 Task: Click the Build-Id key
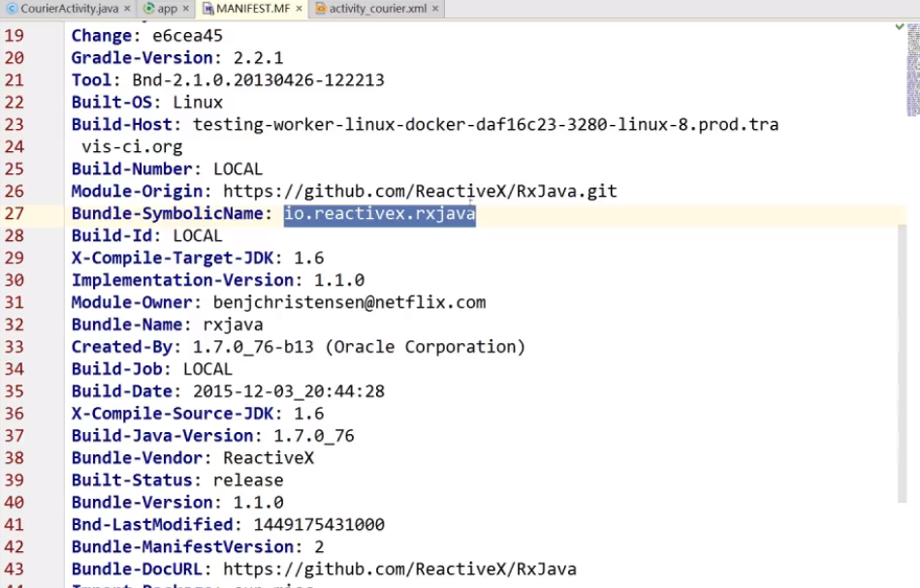[111, 235]
